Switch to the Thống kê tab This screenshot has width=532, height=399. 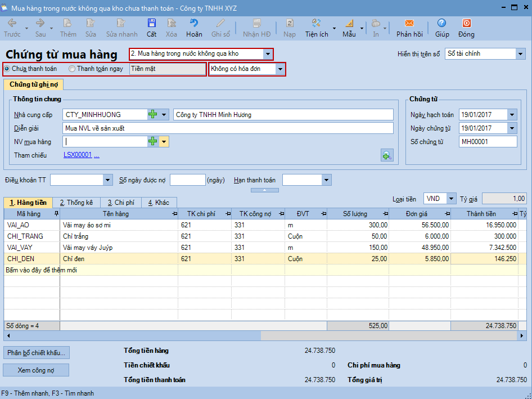pyautogui.click(x=76, y=203)
